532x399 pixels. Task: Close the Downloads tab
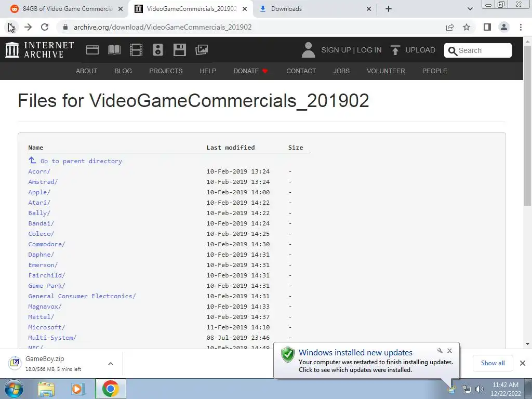click(369, 9)
